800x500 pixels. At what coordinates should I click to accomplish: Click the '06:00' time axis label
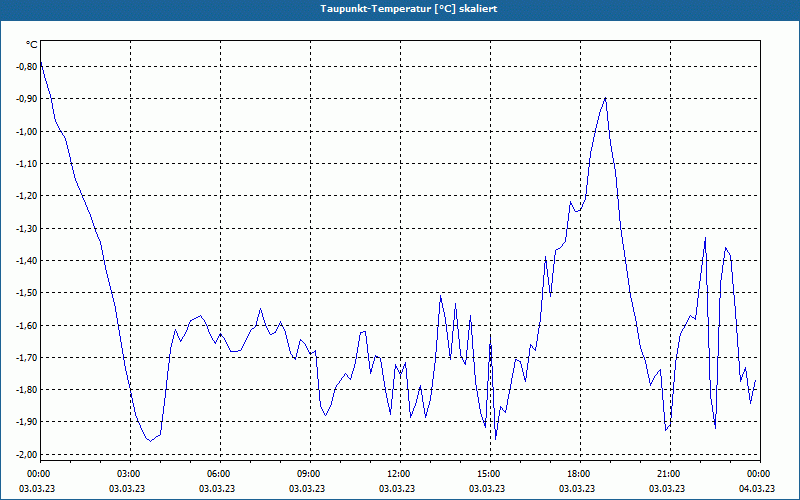[220, 473]
